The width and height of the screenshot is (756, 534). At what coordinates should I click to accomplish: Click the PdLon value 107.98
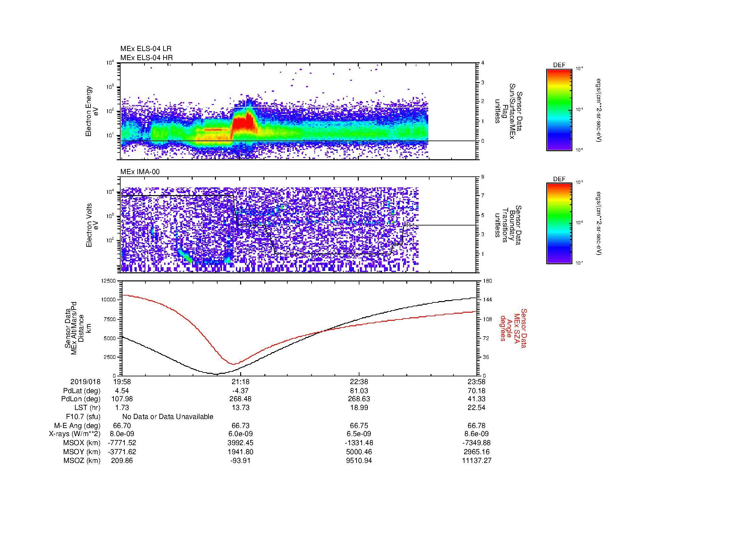(x=122, y=399)
